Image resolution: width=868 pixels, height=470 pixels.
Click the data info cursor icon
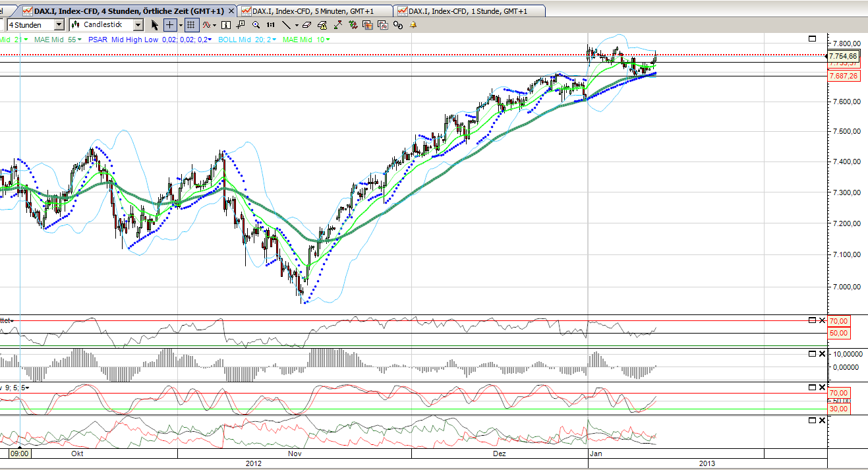[225, 25]
